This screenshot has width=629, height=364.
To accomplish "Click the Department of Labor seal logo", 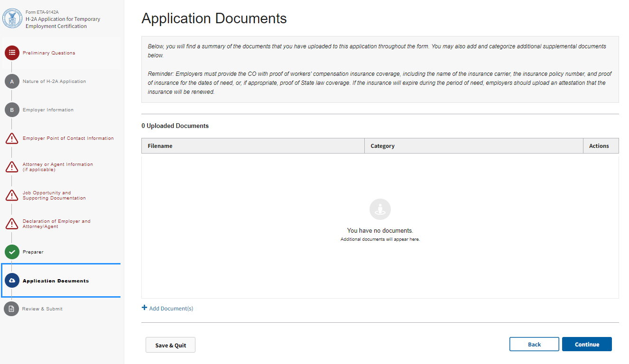I will [x=12, y=19].
